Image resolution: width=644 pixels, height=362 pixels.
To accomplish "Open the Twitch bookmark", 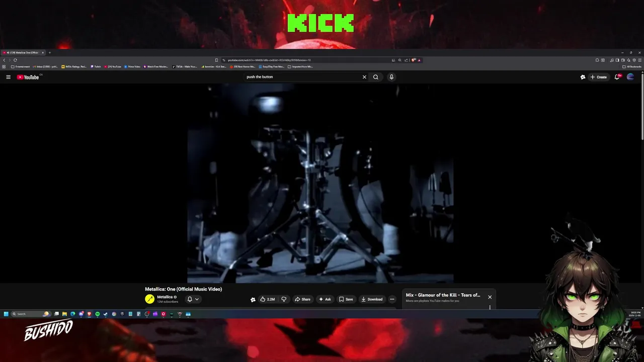I will tap(96, 66).
